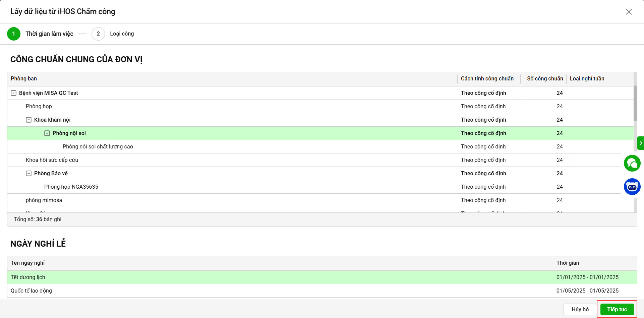Click the Hủy bỏ button
The width and height of the screenshot is (644, 318).
click(x=580, y=309)
